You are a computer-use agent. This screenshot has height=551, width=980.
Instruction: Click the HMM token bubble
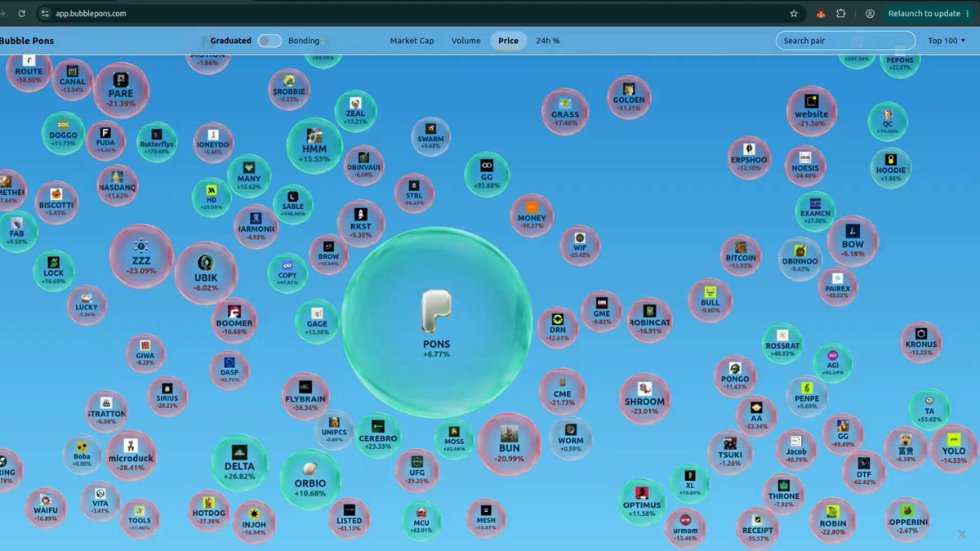coord(314,145)
